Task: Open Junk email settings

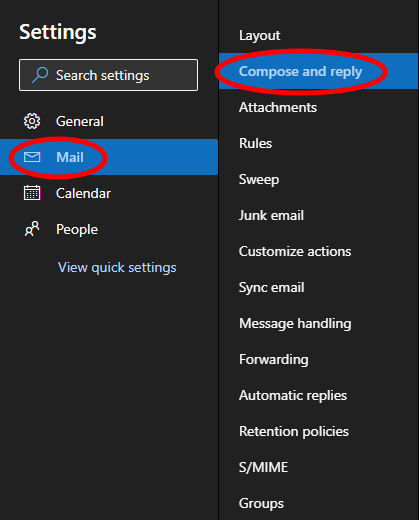Action: 318,215
